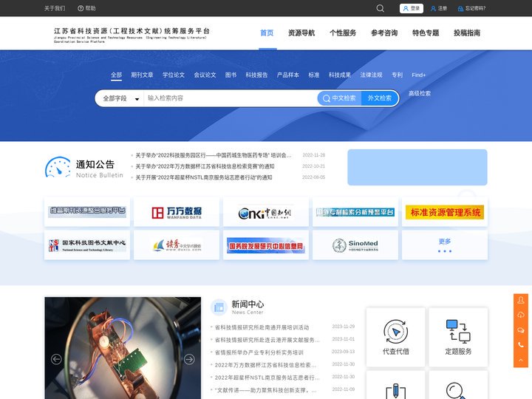
Task: Open notice about 中国药城生物医药专场 training
Action: tap(213, 155)
